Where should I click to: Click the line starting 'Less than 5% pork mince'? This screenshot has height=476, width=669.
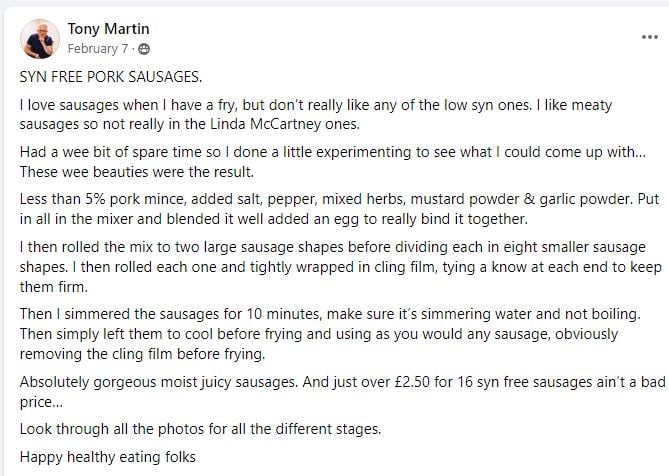(x=340, y=199)
